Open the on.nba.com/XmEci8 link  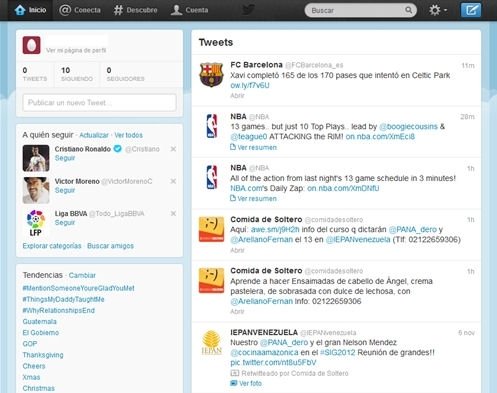[x=380, y=137]
